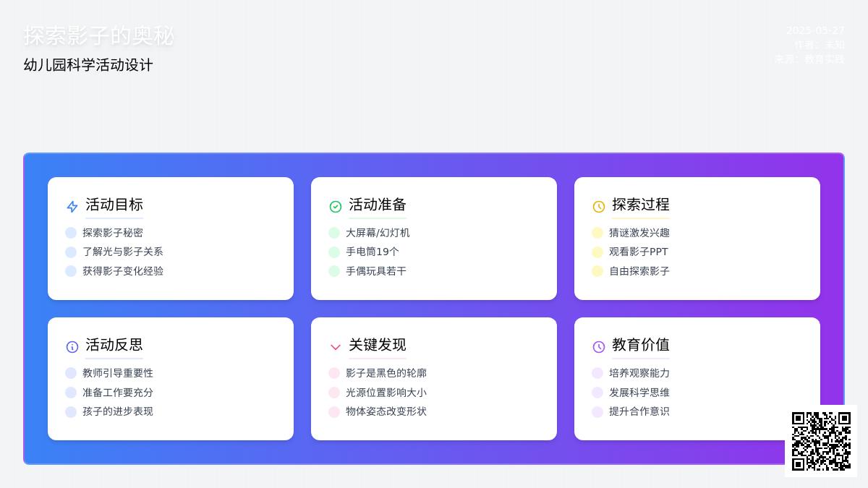Click the text 培养观察能力
The height and width of the screenshot is (488, 868).
coord(639,373)
